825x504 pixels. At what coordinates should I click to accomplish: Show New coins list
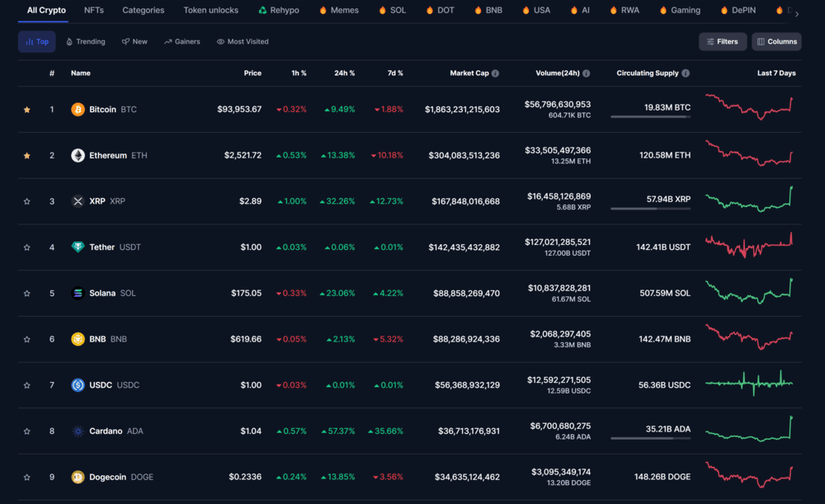[134, 41]
